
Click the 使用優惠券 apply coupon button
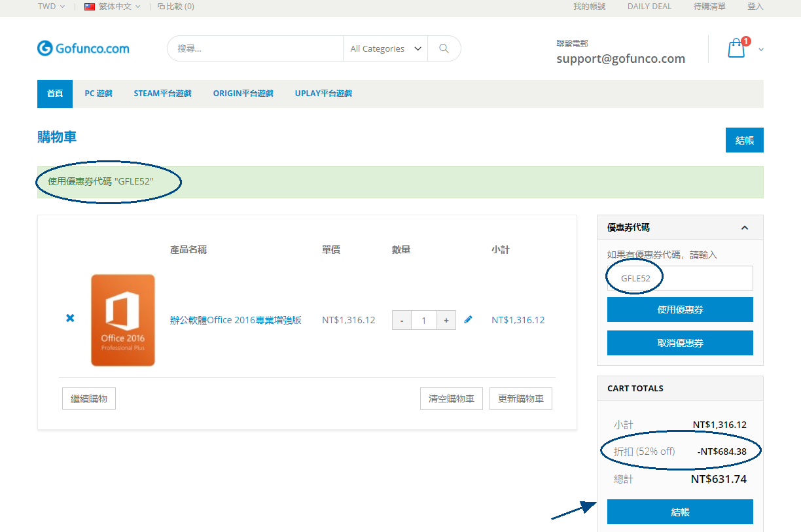[680, 310]
